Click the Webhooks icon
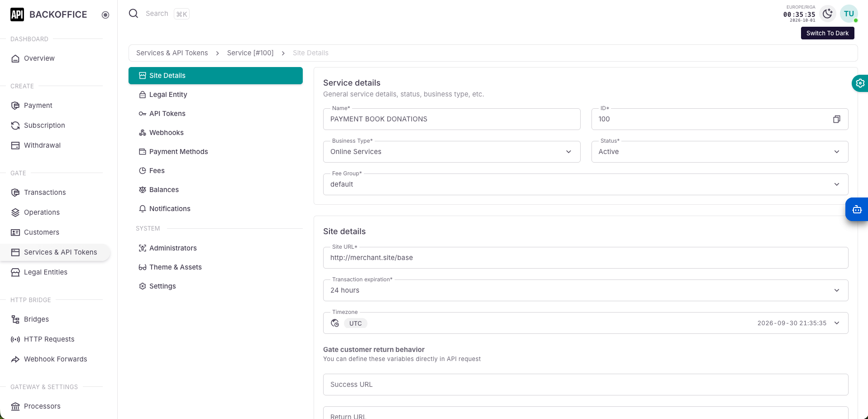868x419 pixels. pos(143,133)
